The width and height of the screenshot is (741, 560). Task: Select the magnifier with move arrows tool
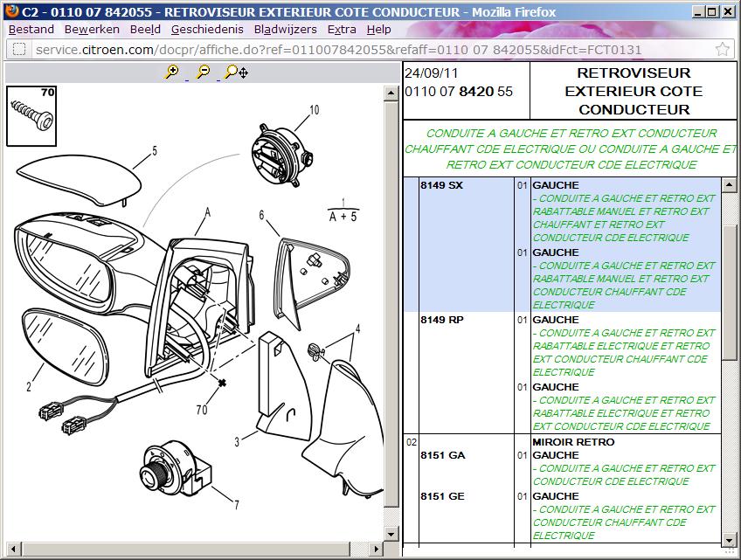[x=236, y=73]
